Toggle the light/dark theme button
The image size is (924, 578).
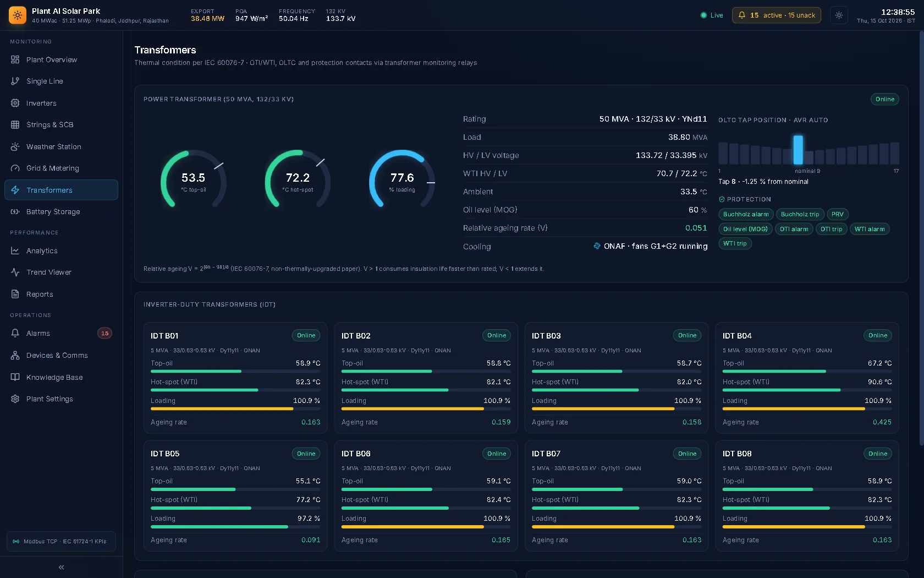[839, 15]
